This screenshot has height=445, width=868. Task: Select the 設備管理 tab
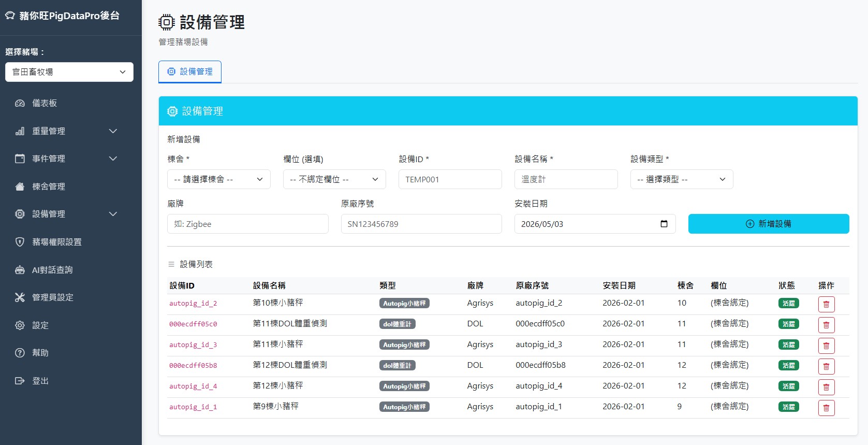(190, 71)
